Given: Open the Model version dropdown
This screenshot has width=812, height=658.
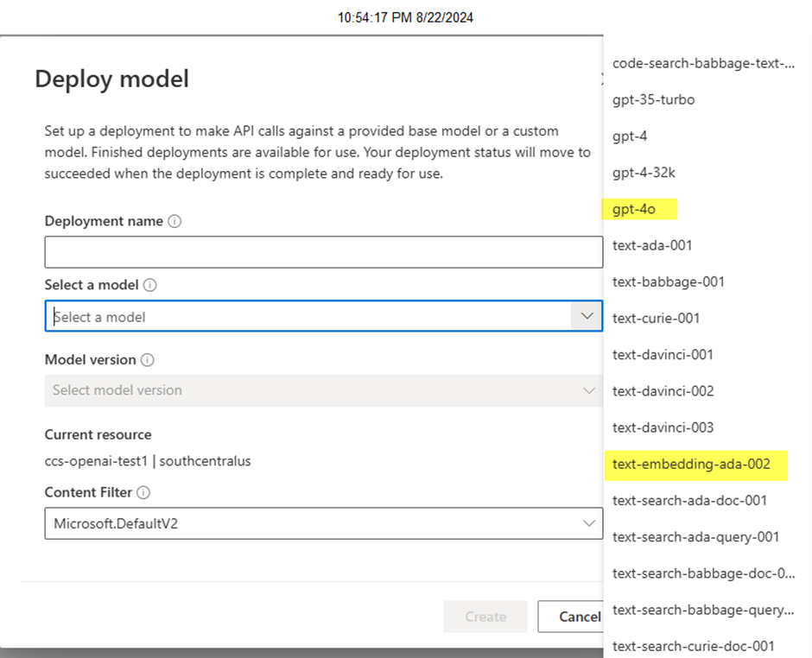Looking at the screenshot, I should pos(324,390).
